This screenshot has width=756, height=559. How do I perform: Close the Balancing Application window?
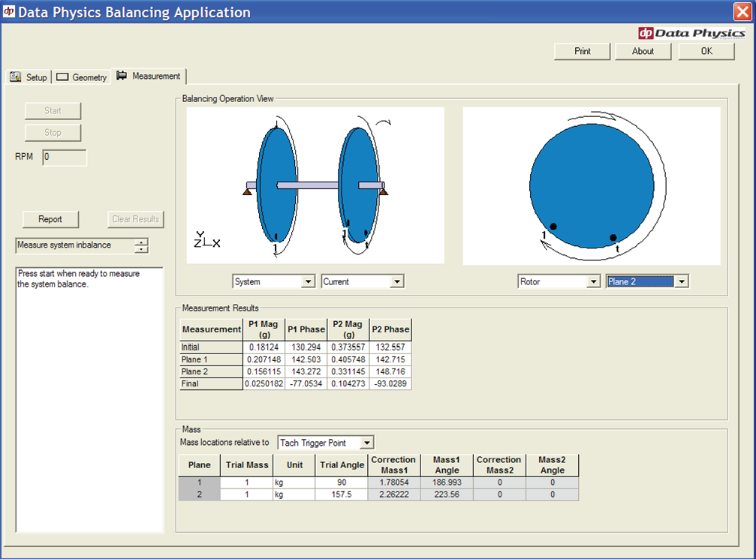tap(742, 11)
